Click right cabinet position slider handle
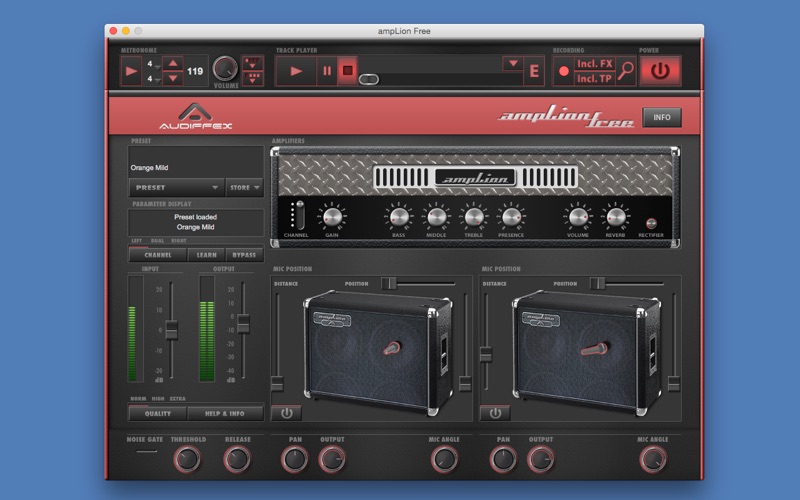This screenshot has height=500, width=800. (597, 283)
